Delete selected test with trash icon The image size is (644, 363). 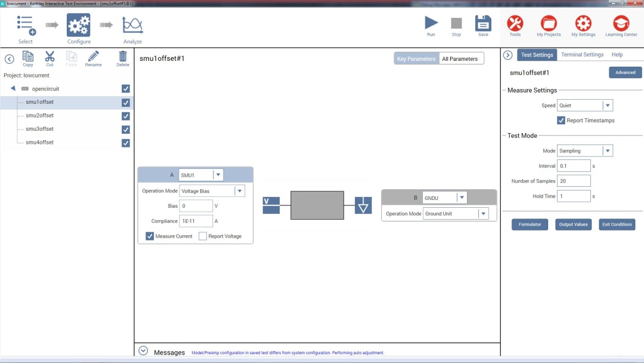click(x=123, y=57)
